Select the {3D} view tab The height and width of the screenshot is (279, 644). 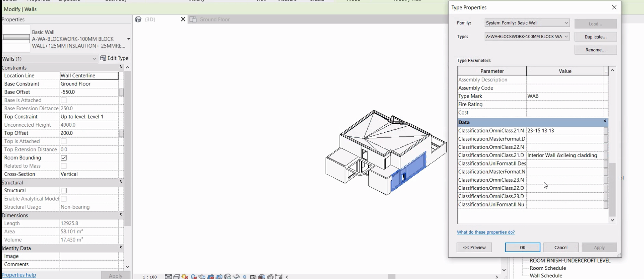pos(150,20)
